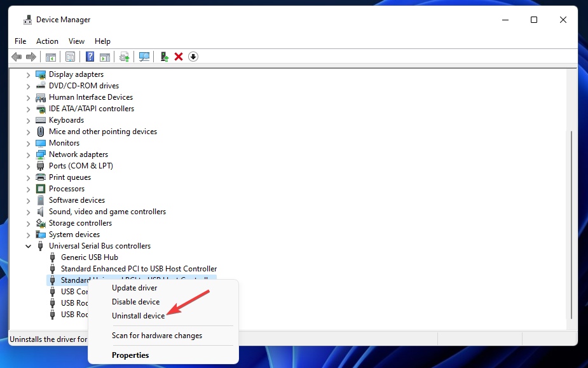This screenshot has height=368, width=588.
Task: Click the Show/Hide console tree toolbar icon
Action: point(50,57)
